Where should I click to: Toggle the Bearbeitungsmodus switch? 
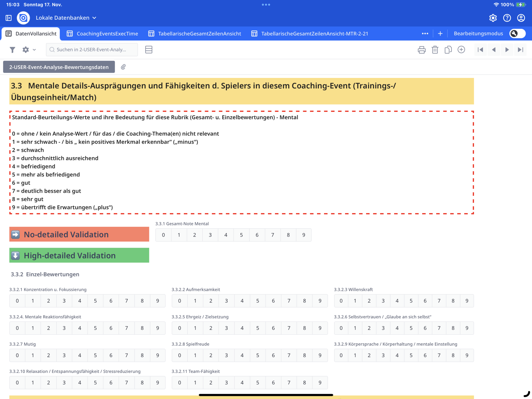coord(517,34)
